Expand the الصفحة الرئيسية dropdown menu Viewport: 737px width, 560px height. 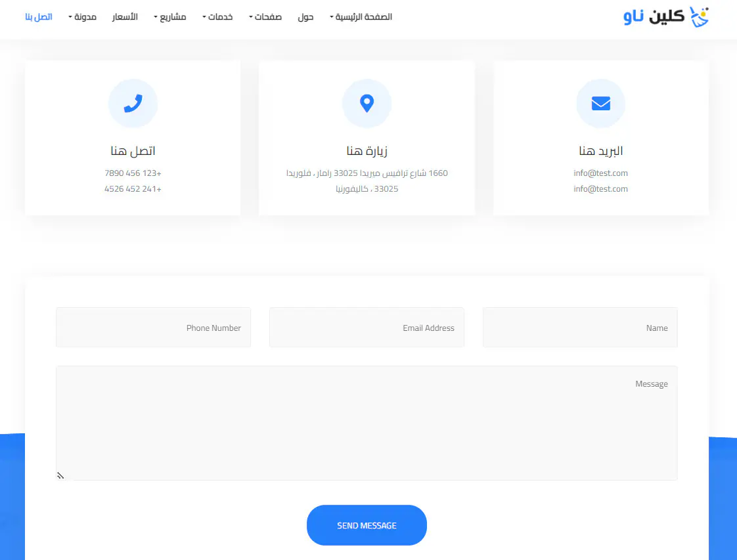tap(361, 17)
